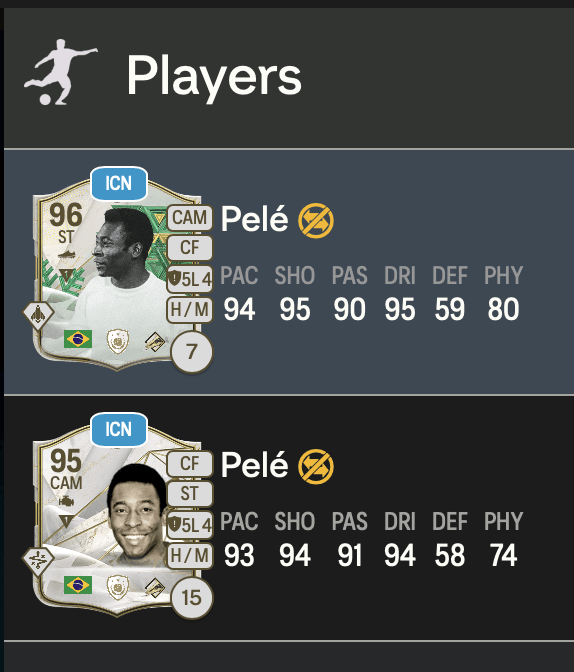
Task: Click the Brazil flag on 96 Pelé card
Action: click(78, 339)
